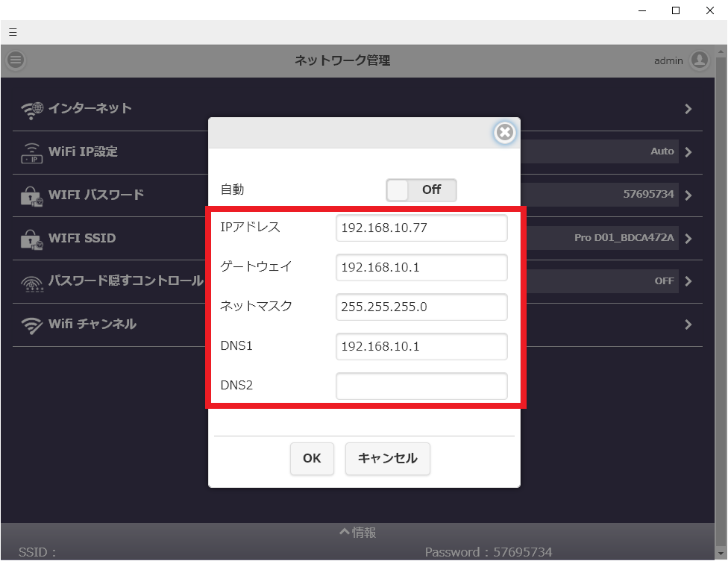Click the Wifi channel signal icon
728x561 pixels.
point(32,325)
